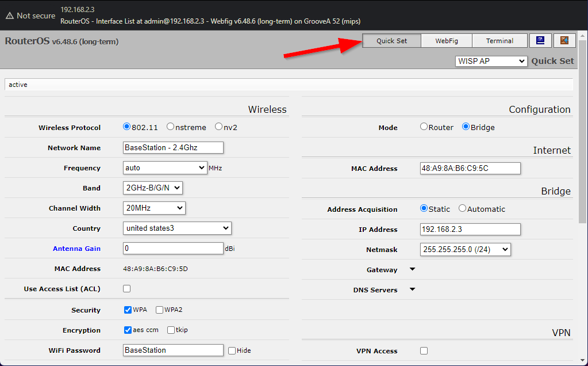Click the logout icon in the toolbar
Viewport: 588px width, 366px height.
(564, 40)
